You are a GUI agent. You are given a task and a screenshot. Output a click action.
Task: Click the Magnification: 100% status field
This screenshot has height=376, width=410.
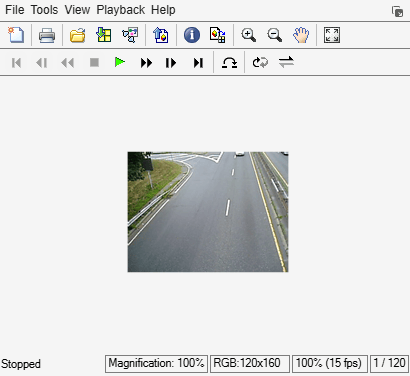click(156, 363)
